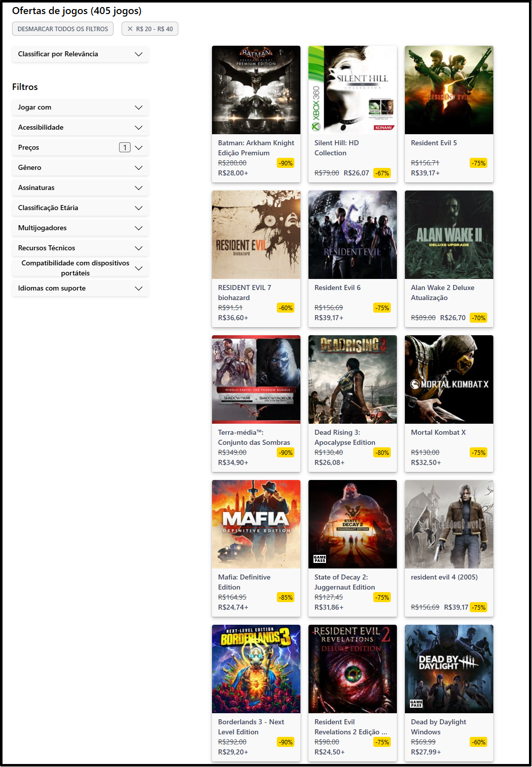The image size is (532, 767).
Task: Open the Resident Evil 5 title link
Action: [434, 143]
